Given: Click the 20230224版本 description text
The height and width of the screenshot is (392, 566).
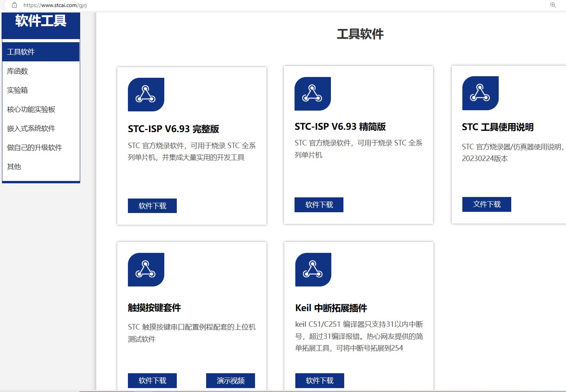Looking at the screenshot, I should click(x=485, y=159).
